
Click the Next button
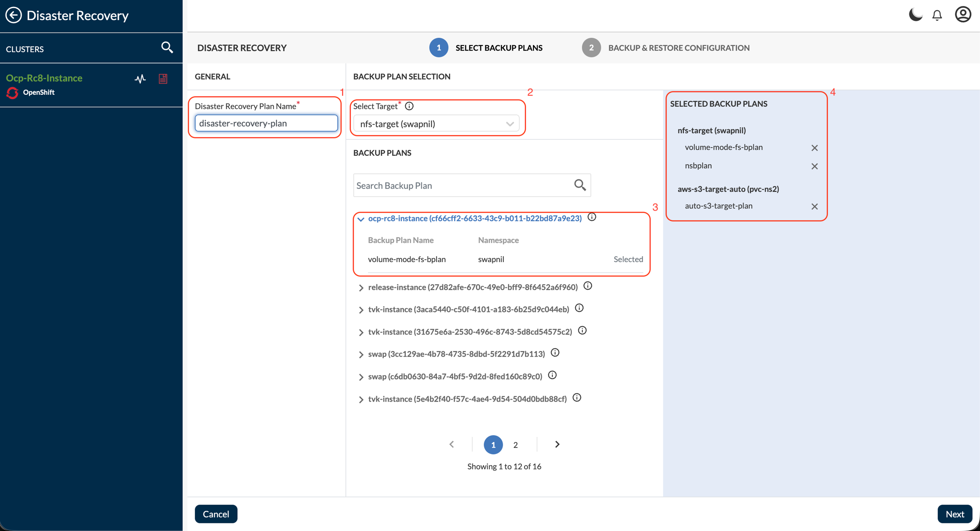click(954, 514)
